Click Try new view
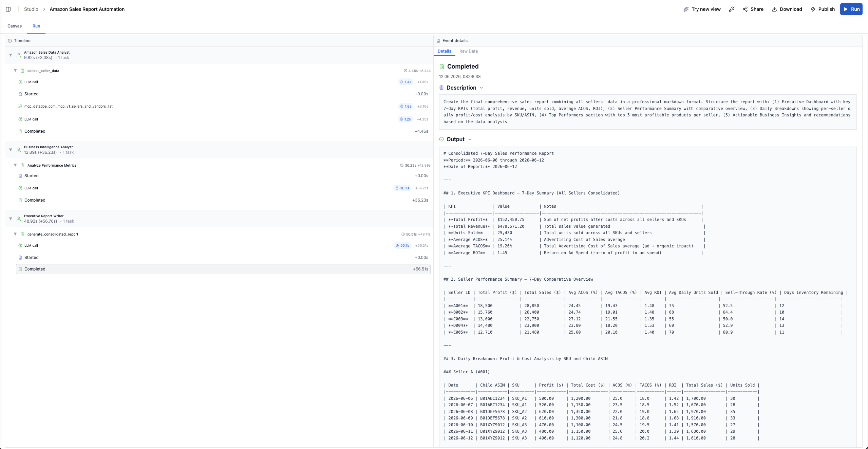868x449 pixels. click(x=702, y=9)
